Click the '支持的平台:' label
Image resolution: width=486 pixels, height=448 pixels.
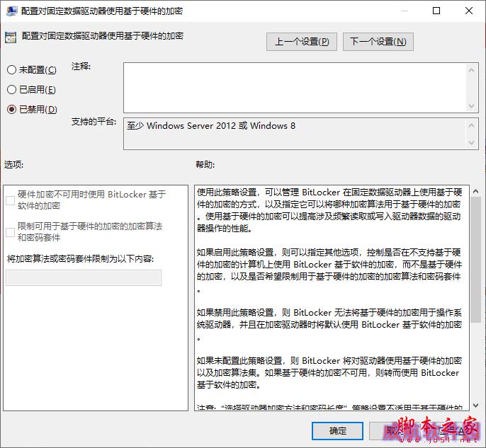pyautogui.click(x=94, y=122)
